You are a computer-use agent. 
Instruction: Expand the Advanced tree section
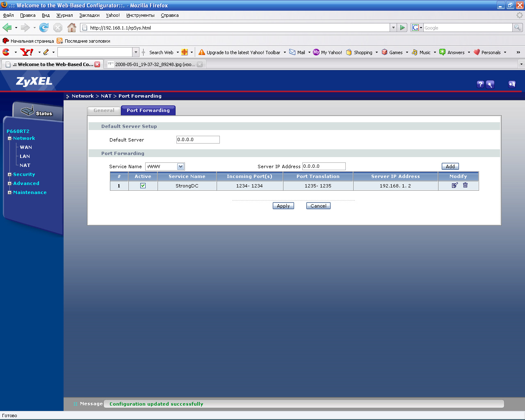pos(9,183)
